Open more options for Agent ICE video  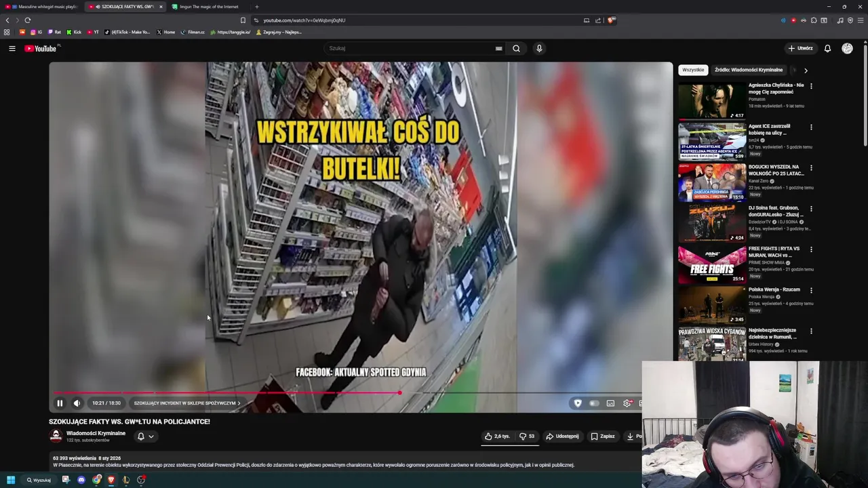click(811, 127)
